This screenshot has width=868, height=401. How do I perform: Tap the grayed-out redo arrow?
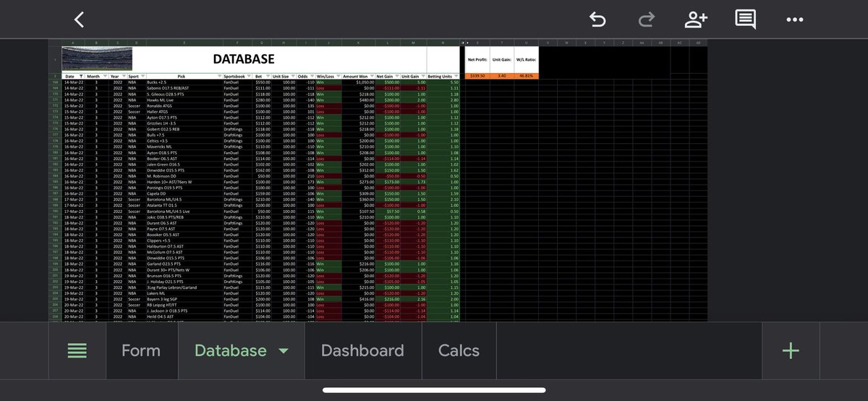647,20
